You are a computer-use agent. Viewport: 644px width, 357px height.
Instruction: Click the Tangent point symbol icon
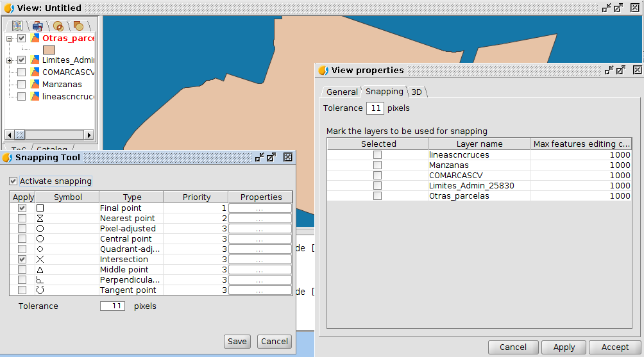pos(40,290)
